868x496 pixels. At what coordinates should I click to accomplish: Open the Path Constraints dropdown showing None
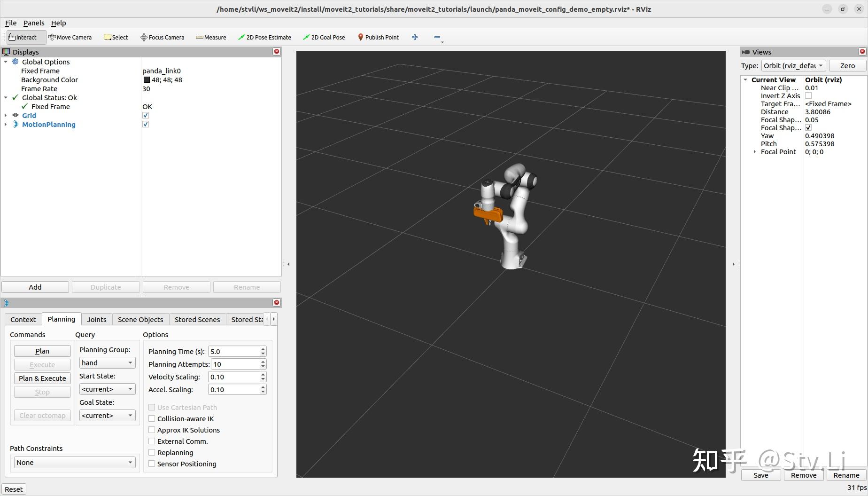point(74,462)
